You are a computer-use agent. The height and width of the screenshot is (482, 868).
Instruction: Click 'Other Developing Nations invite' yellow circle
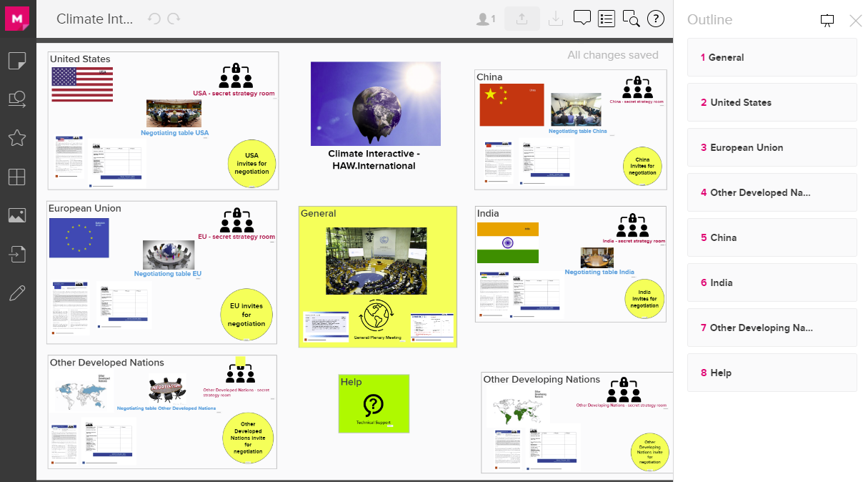click(x=650, y=453)
